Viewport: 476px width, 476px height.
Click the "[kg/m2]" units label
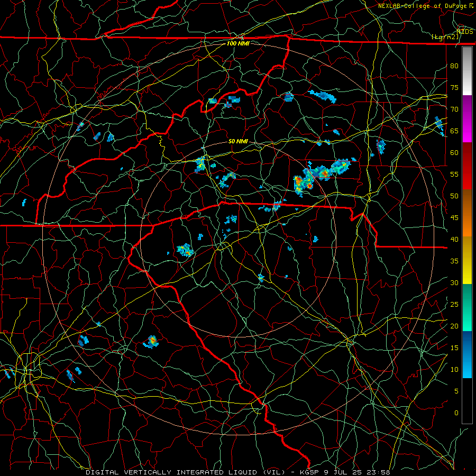coord(445,37)
